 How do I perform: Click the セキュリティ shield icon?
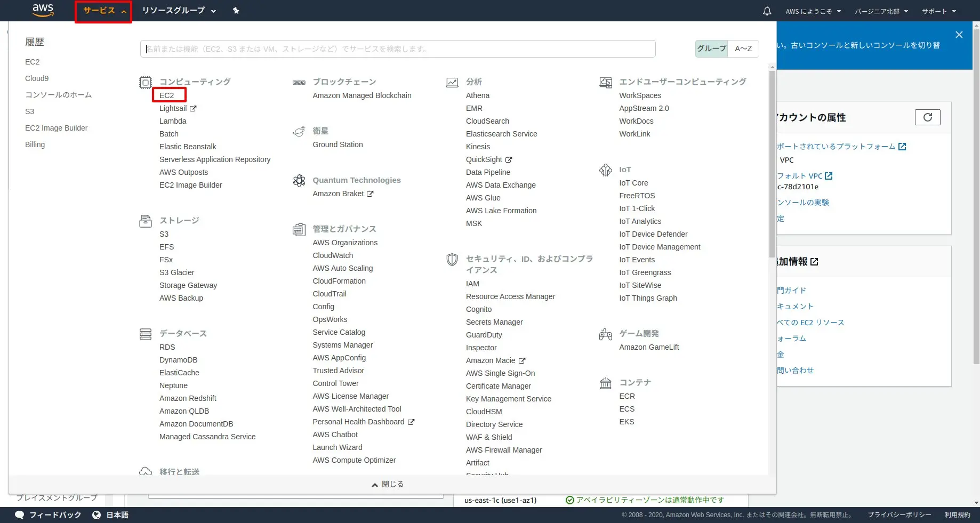452,259
